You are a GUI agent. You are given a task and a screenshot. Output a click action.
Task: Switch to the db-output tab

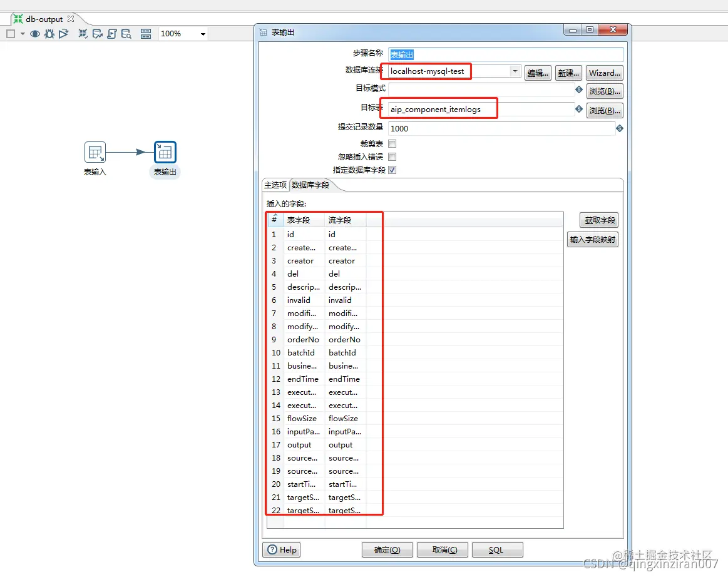(x=44, y=19)
